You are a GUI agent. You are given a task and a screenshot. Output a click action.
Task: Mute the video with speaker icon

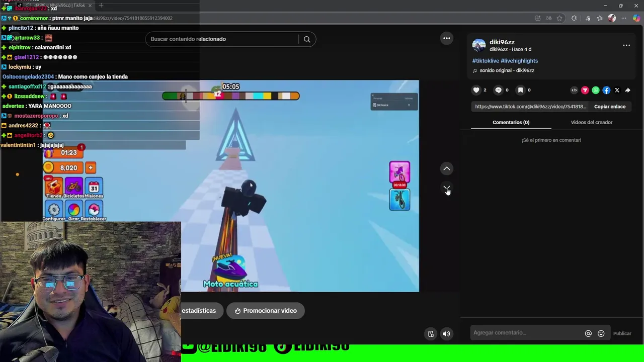[x=446, y=334]
